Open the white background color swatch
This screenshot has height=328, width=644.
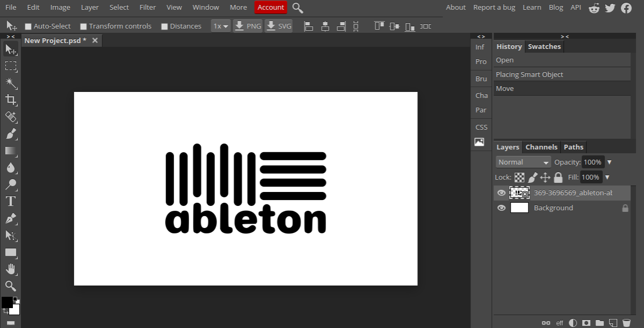coord(15,310)
